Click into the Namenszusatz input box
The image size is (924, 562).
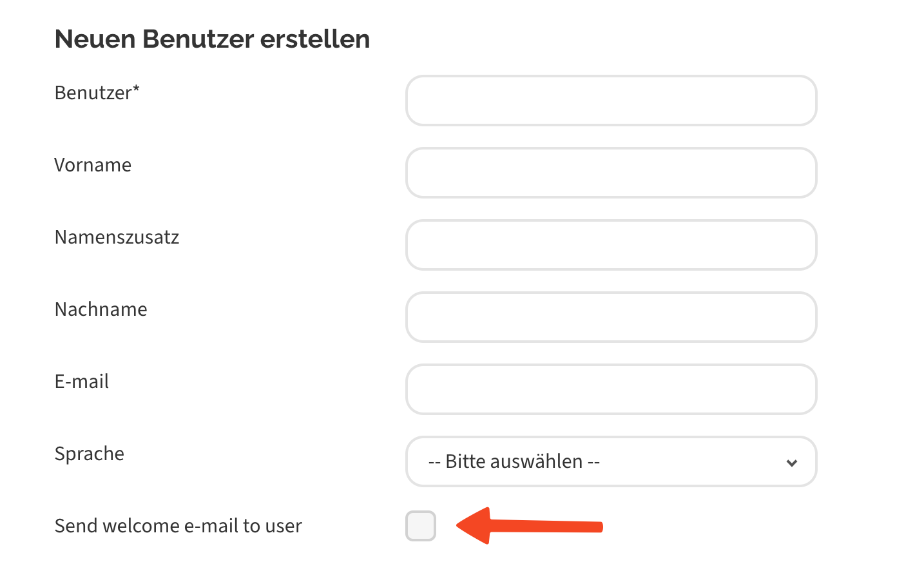611,245
